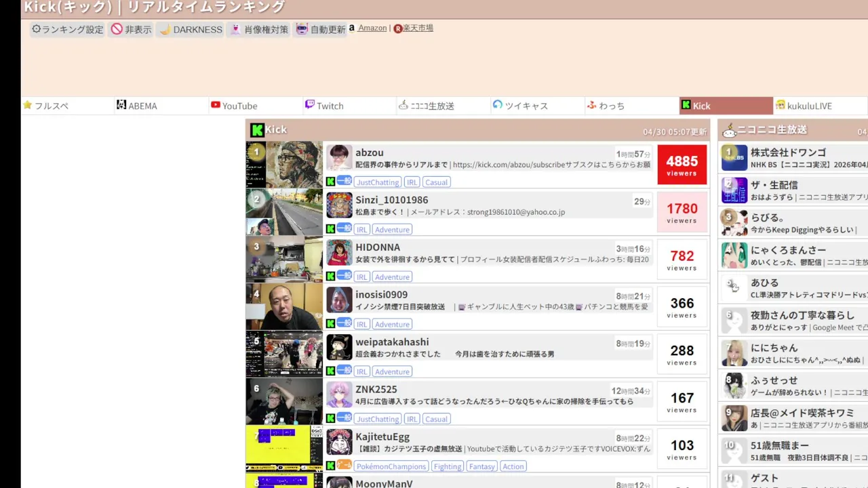
Task: Click the Fantasy tag on KajitetuEgg's row
Action: pyautogui.click(x=482, y=467)
